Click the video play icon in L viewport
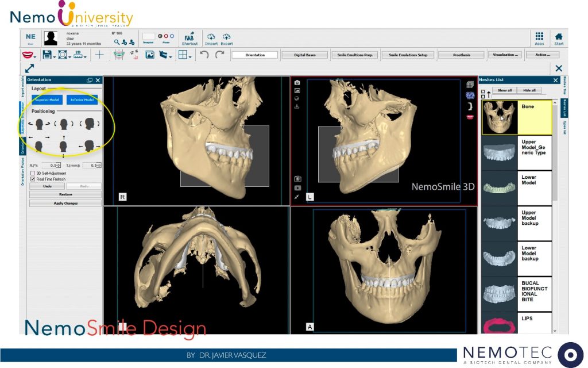The image size is (588, 368). coord(298,188)
